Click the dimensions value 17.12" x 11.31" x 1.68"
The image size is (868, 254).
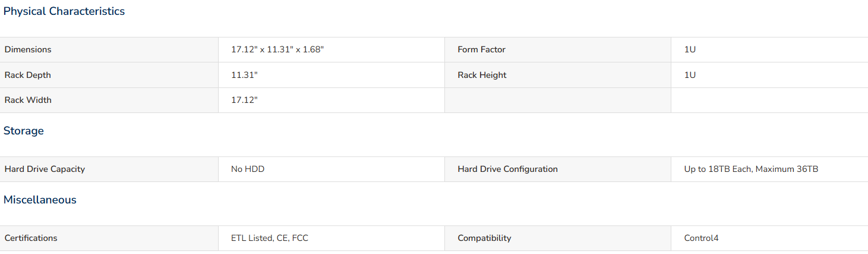(x=277, y=49)
